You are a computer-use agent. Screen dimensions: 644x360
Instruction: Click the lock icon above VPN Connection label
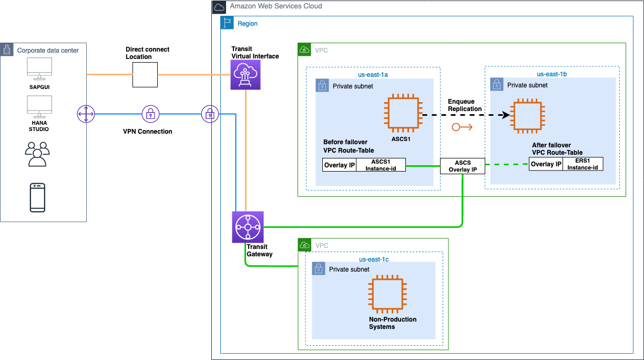click(x=150, y=113)
